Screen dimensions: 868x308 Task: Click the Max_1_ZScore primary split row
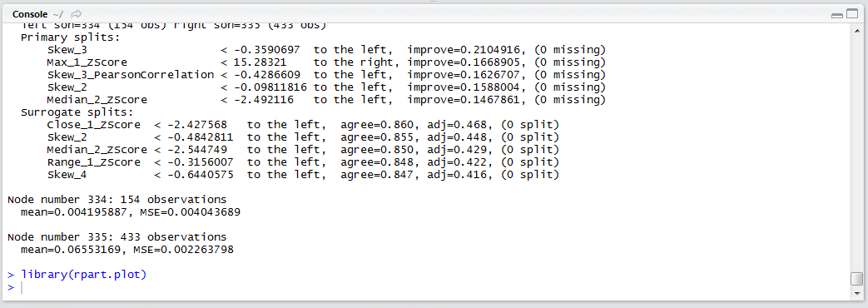[326, 62]
